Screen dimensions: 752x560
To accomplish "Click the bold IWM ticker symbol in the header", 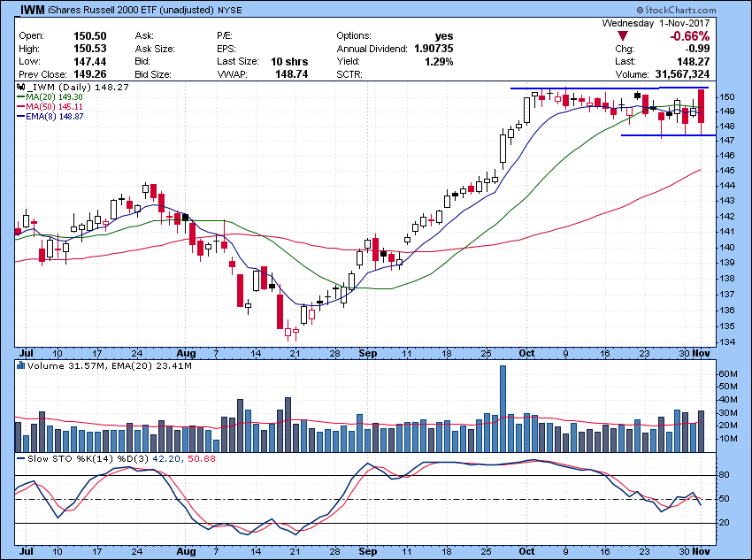I will coord(34,10).
